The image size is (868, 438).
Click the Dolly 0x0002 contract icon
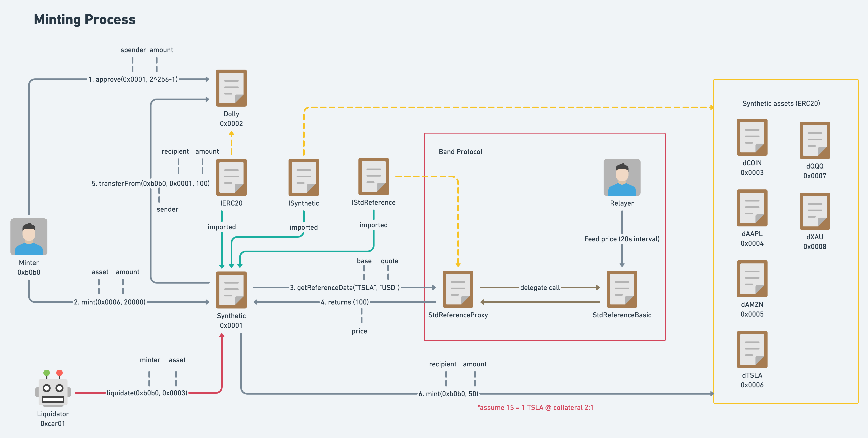(x=231, y=88)
